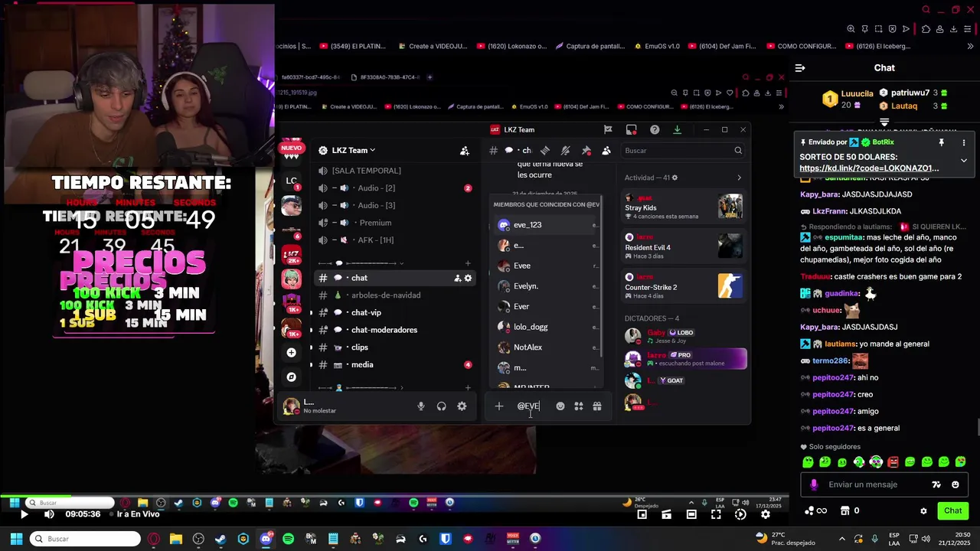980x551 pixels.
Task: Open the Counter-Strike 2 activity card
Action: [x=684, y=286]
